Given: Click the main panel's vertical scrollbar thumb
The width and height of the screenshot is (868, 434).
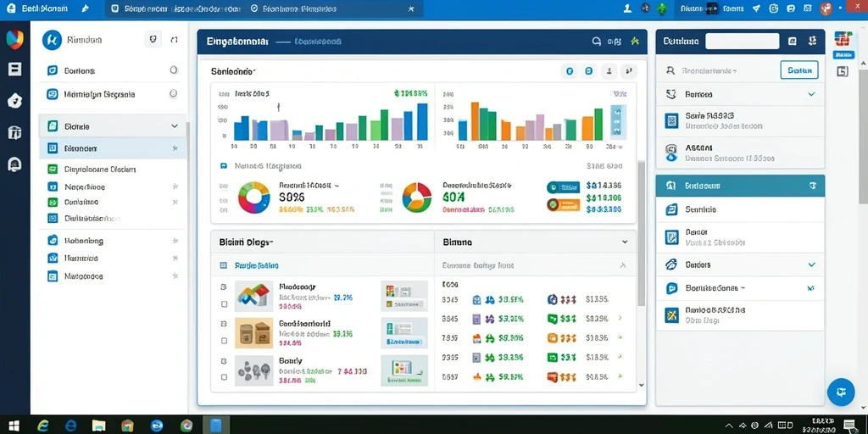Looking at the screenshot, I should 641,232.
